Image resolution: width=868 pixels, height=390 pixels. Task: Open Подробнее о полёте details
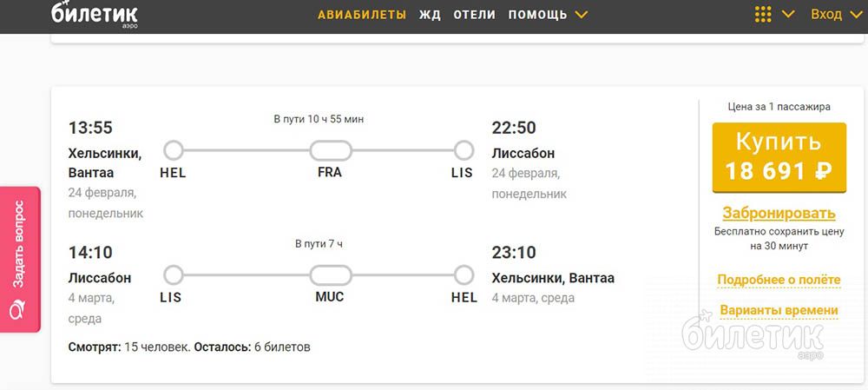(x=779, y=280)
